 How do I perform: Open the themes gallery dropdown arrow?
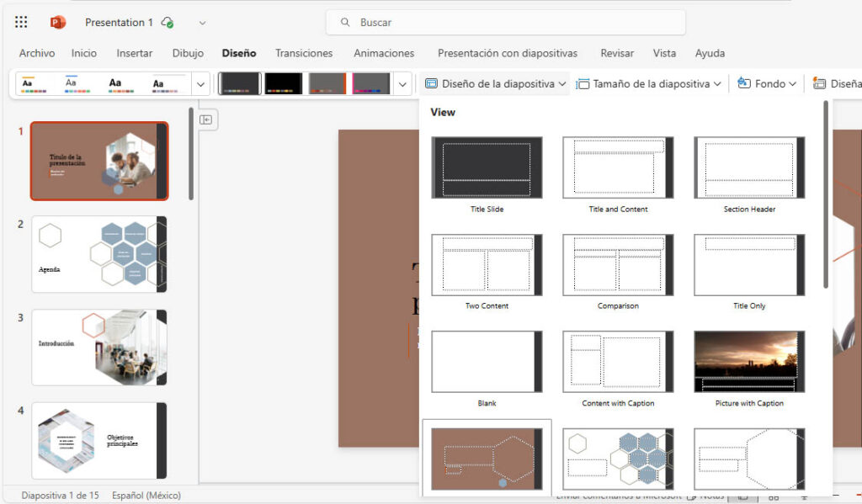(200, 83)
